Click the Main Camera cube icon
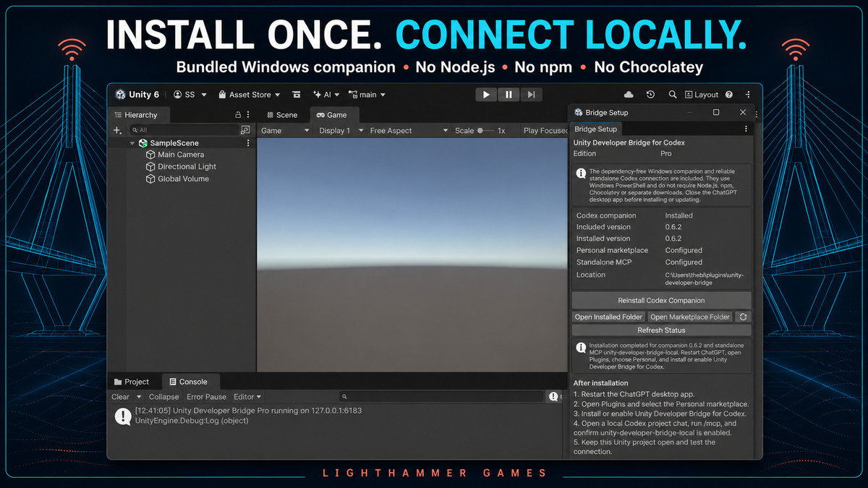868x488 pixels. click(x=150, y=155)
